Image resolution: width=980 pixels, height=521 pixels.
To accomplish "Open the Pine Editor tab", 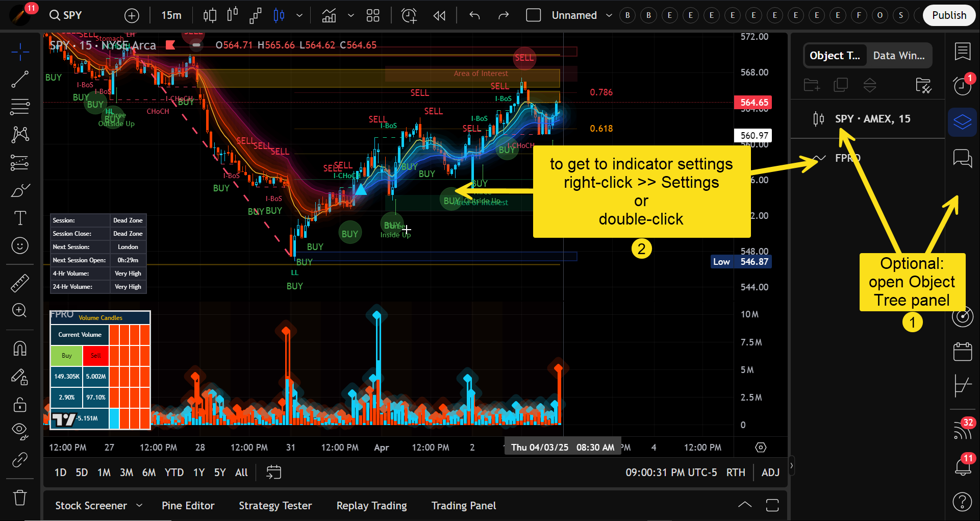I will (x=188, y=506).
